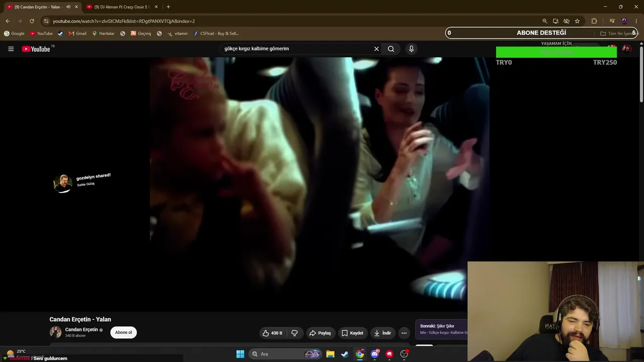Open the YouTube guide hamburger menu
This screenshot has width=644, height=362.
tap(11, 49)
